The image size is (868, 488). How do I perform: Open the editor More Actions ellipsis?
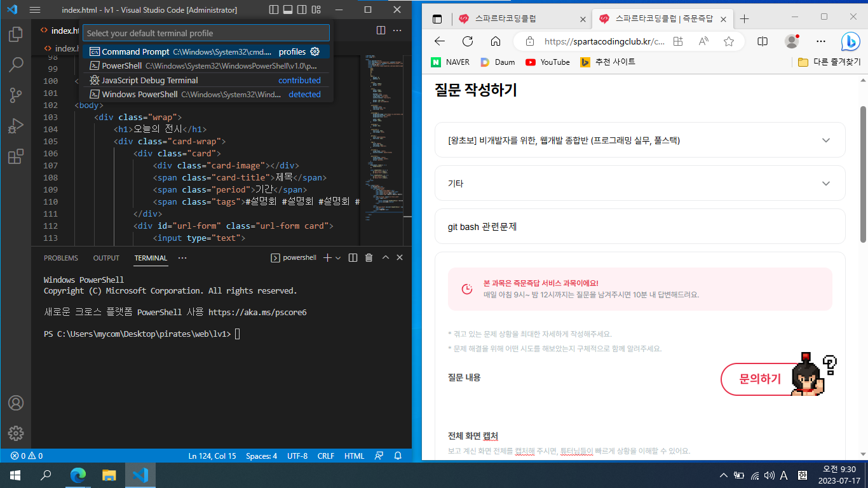(397, 30)
